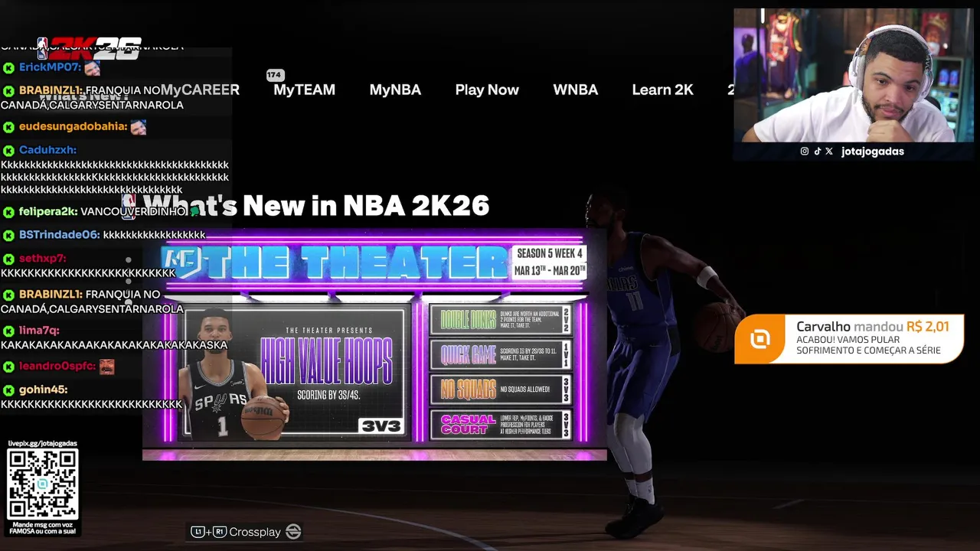Viewport: 980px width, 551px height.
Task: Click the livepix.gg/jotajogadas link text
Action: click(42, 443)
